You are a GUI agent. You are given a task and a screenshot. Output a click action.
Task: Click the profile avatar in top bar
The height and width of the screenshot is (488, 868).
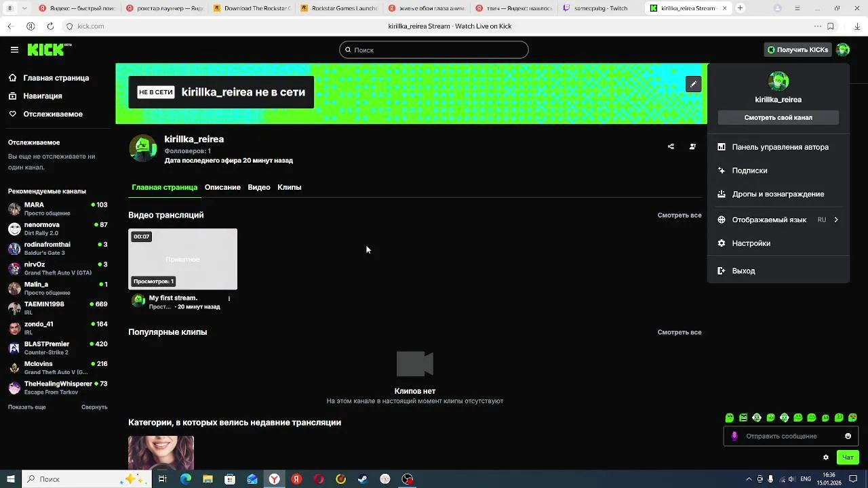click(x=843, y=49)
